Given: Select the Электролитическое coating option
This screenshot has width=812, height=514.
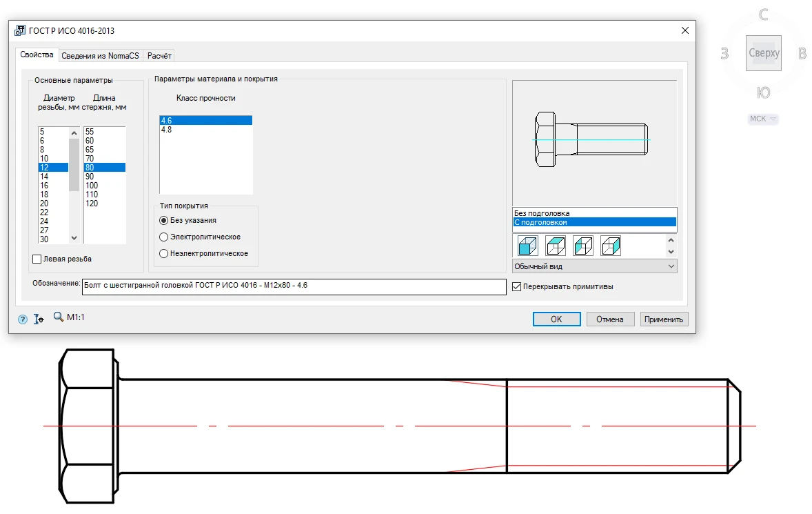Looking at the screenshot, I should pyautogui.click(x=163, y=237).
